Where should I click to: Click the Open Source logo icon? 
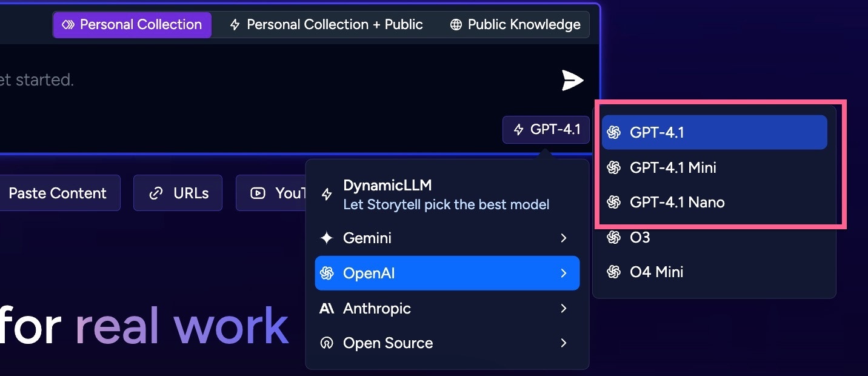click(x=327, y=343)
